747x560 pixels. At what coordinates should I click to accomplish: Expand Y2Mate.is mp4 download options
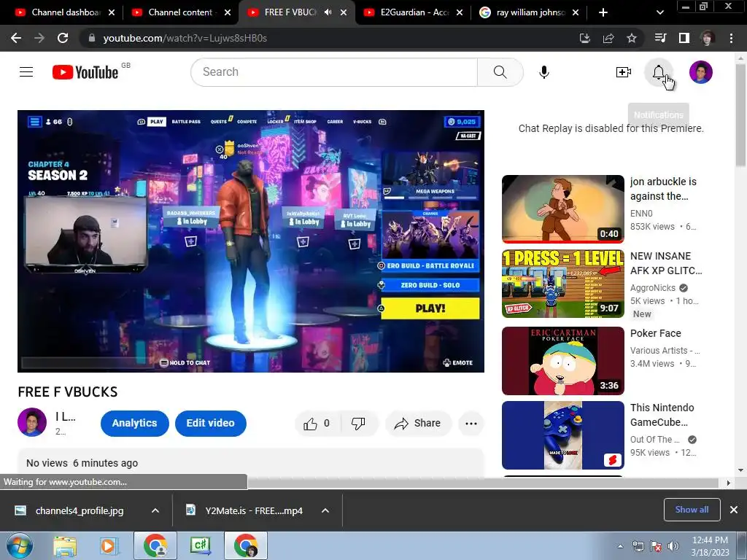325,510
